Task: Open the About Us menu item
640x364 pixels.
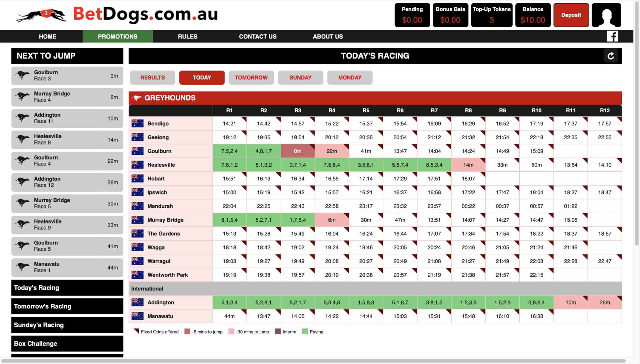Action: coord(328,37)
